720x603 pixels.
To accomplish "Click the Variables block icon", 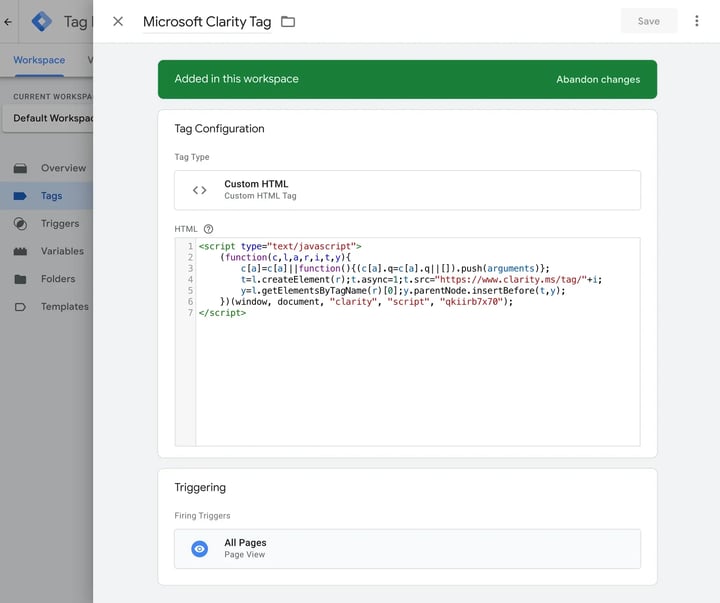I will [20, 251].
